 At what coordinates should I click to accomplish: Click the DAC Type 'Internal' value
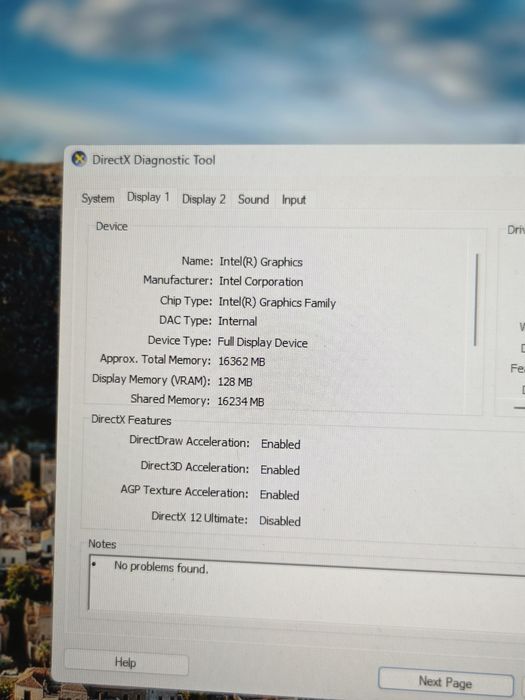pos(238,321)
